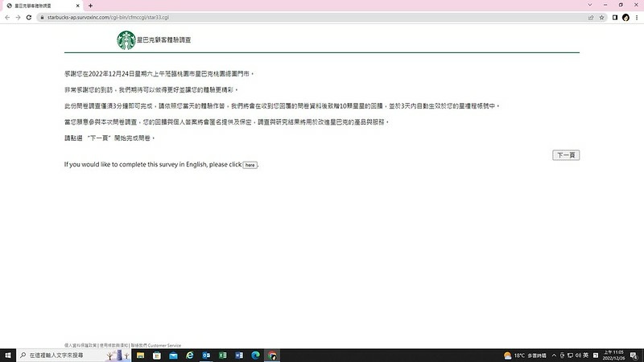The width and height of the screenshot is (644, 362).
Task: Click the share page icon
Action: click(591, 17)
